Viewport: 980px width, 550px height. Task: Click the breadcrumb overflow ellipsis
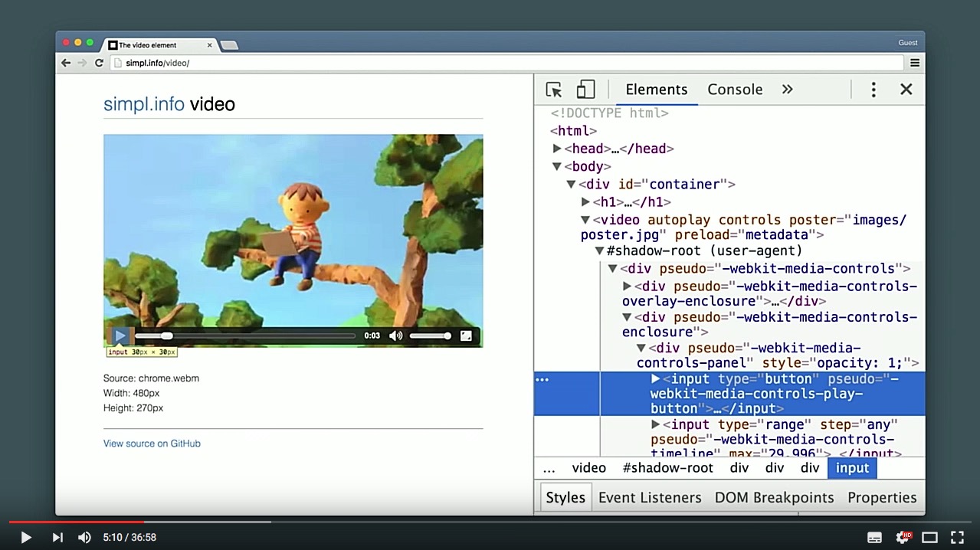[x=549, y=468]
